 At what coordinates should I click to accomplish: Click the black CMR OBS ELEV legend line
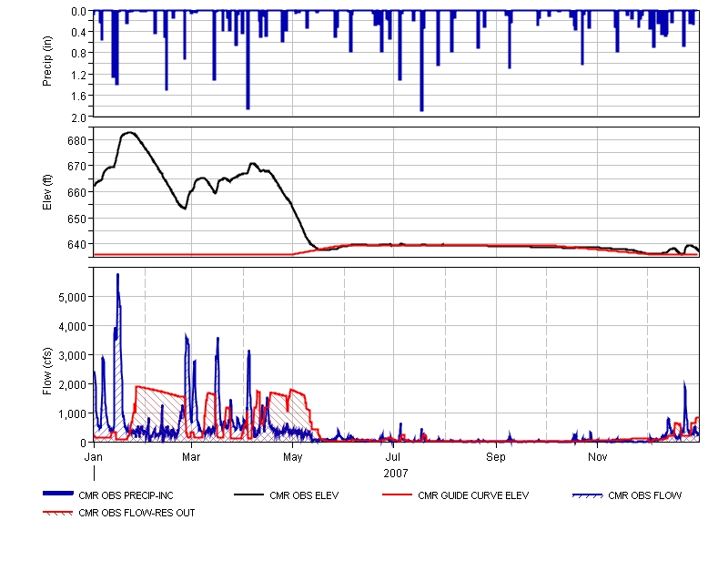pos(249,496)
